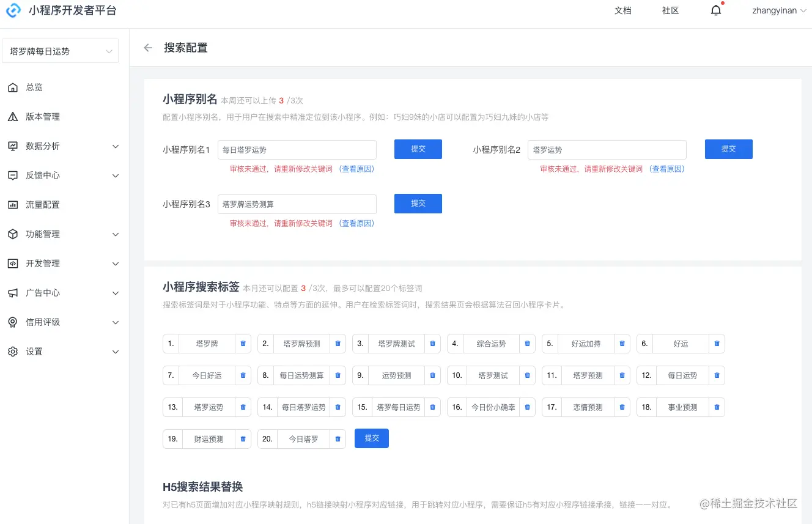
Task: Delete tag 3 塔罗牌测试
Action: (x=432, y=344)
